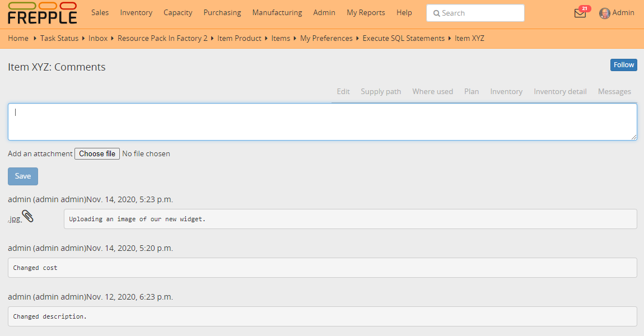
Task: Click Choose file to add attachment
Action: point(97,153)
